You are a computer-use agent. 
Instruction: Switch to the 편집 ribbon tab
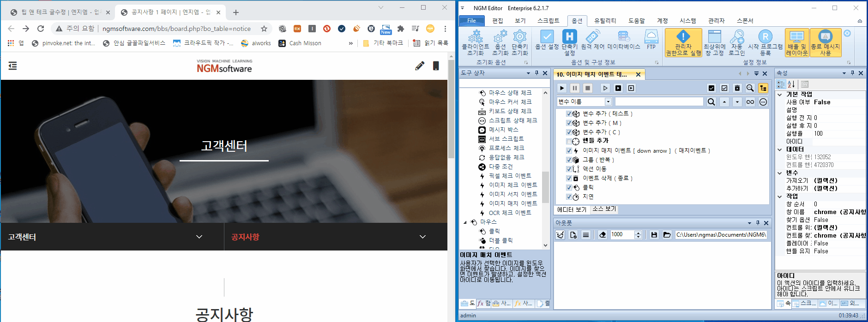498,21
